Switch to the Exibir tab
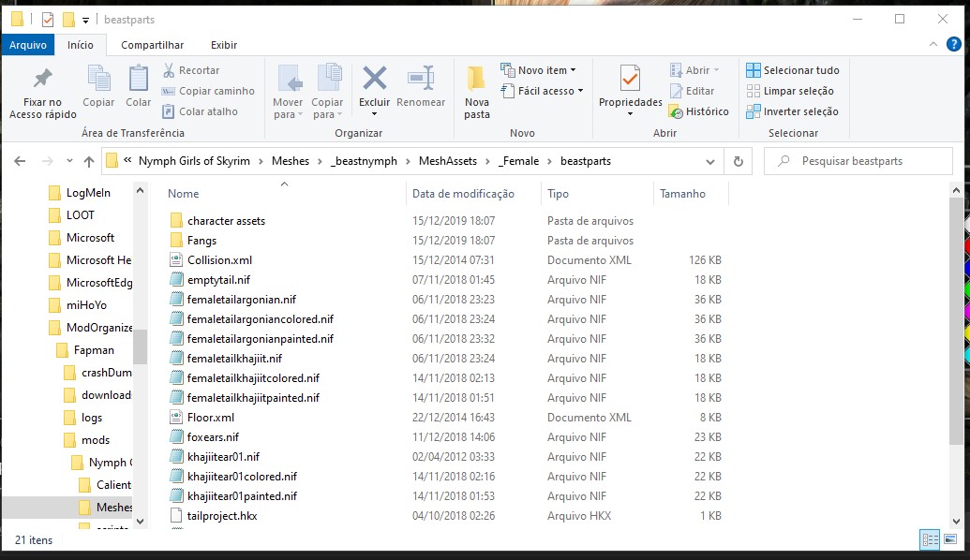The image size is (970, 560). click(224, 45)
